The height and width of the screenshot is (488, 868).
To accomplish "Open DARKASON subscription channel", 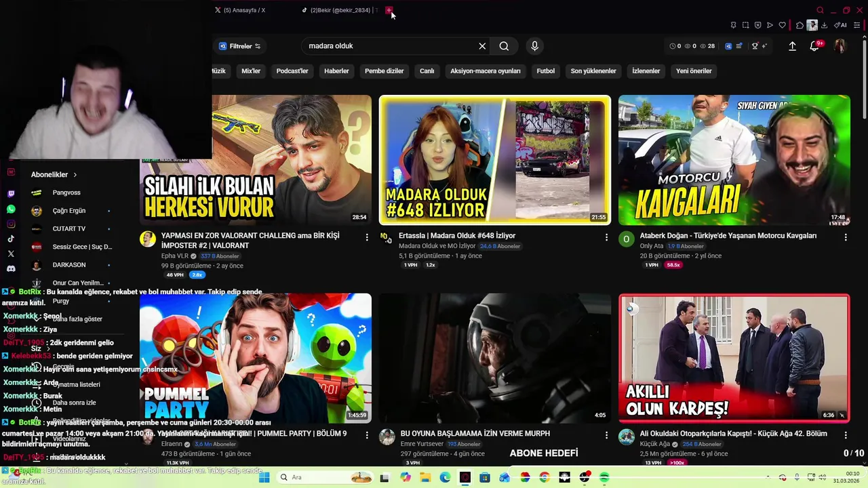I will click(69, 265).
